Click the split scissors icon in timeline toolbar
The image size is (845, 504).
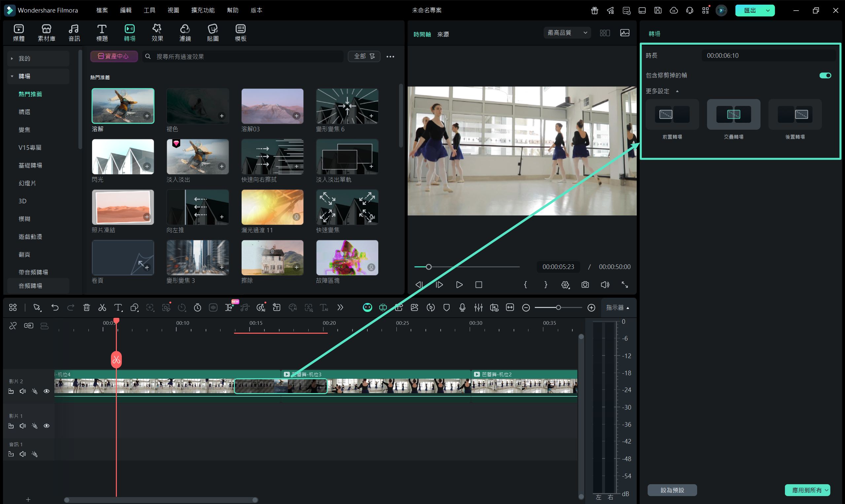click(x=102, y=308)
